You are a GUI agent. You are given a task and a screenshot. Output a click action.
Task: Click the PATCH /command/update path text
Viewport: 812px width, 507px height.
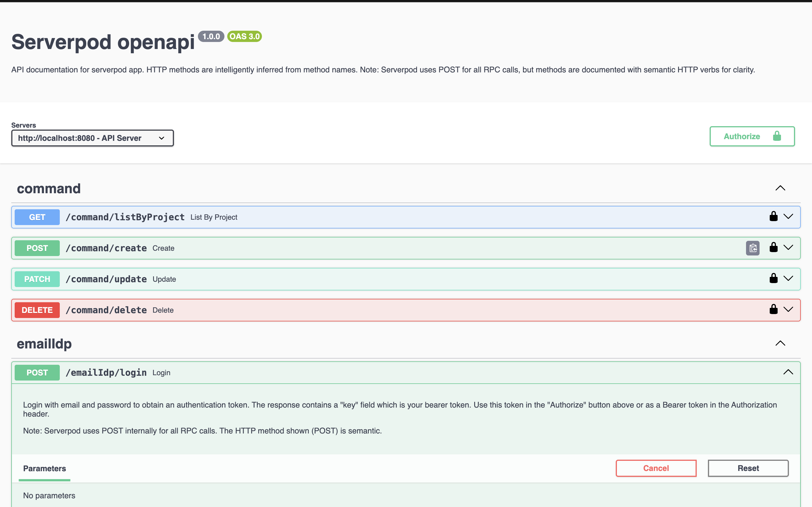click(106, 279)
